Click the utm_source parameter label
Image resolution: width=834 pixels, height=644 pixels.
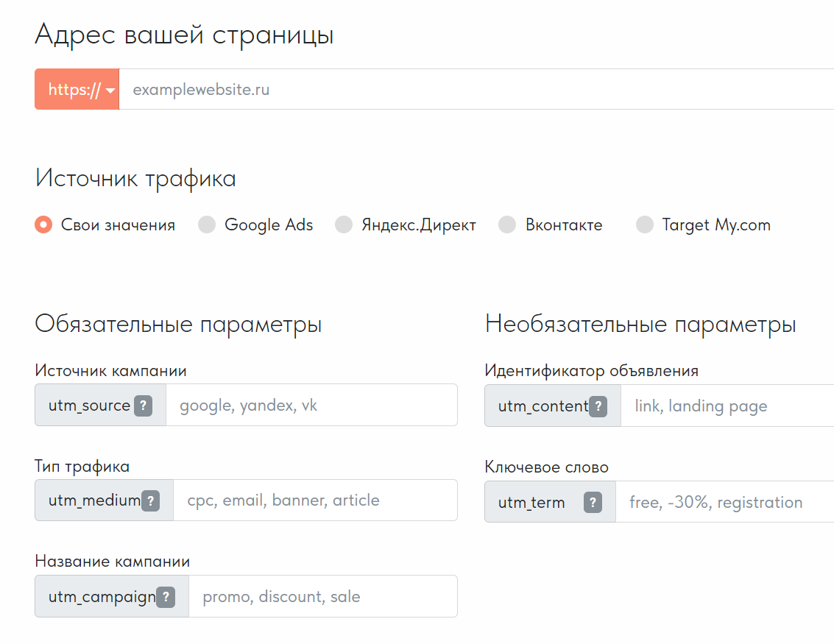point(89,406)
